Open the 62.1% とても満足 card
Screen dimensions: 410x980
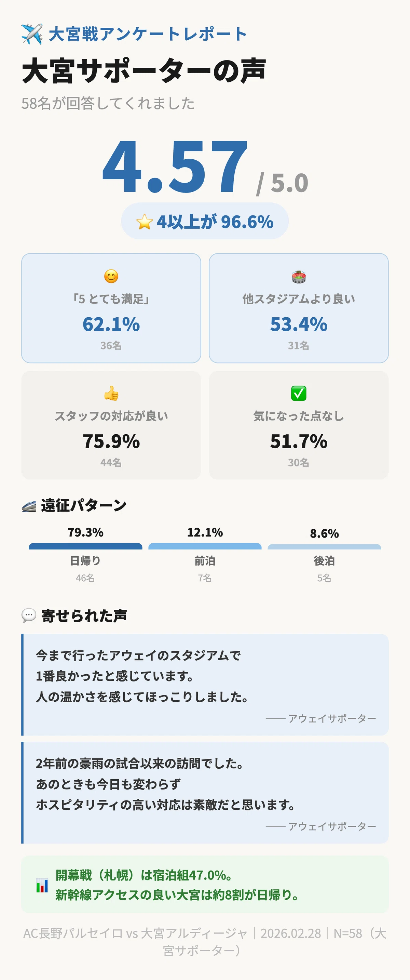(x=111, y=308)
